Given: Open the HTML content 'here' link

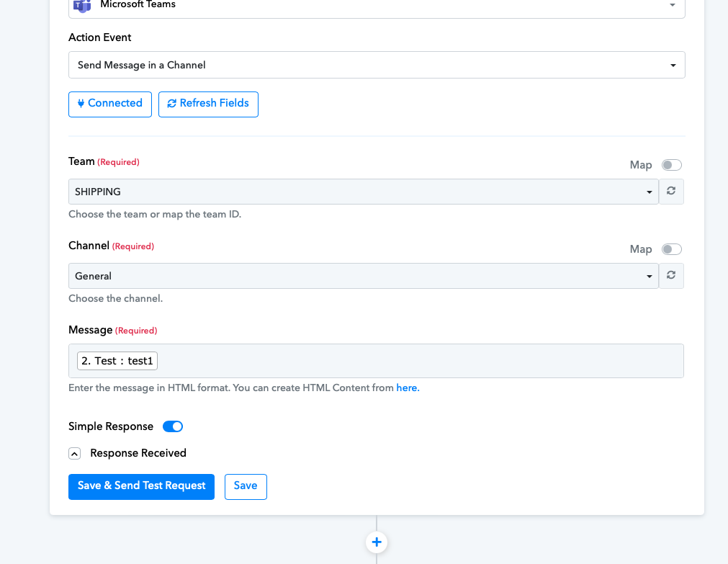Looking at the screenshot, I should (x=408, y=388).
